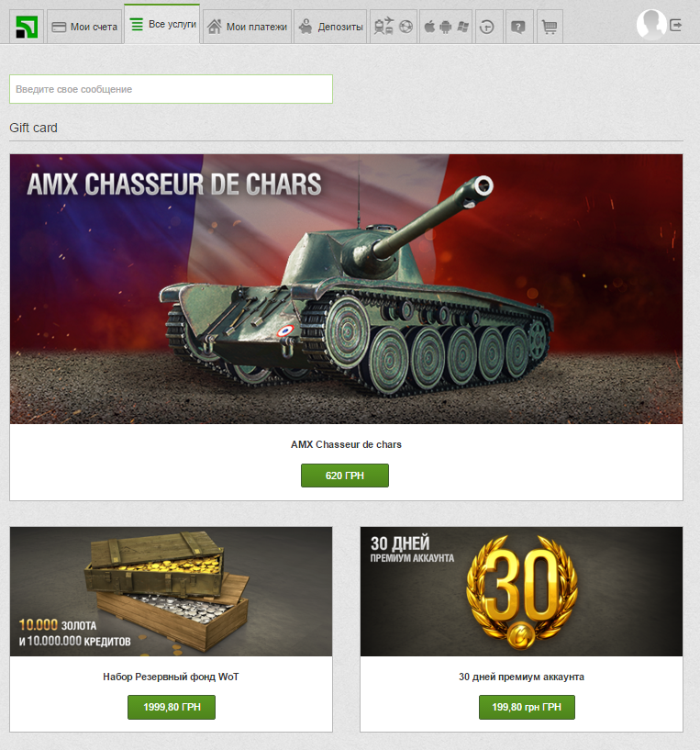
Task: Go to the Депозиты tab
Action: (x=330, y=27)
